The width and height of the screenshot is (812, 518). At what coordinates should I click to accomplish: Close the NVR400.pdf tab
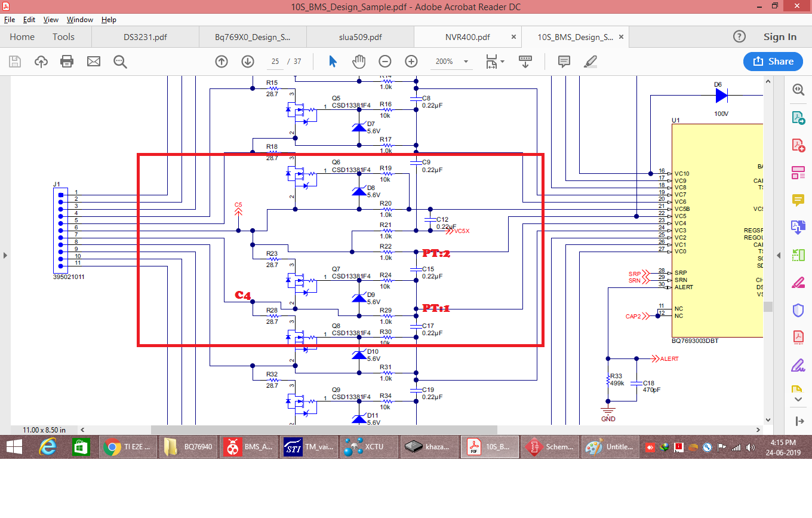pyautogui.click(x=513, y=37)
